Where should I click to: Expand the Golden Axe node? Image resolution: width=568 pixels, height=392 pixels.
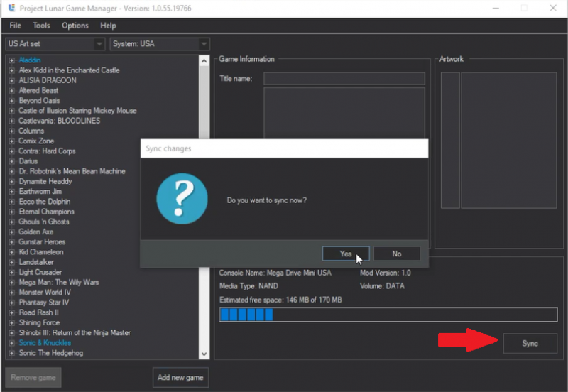pyautogui.click(x=11, y=232)
